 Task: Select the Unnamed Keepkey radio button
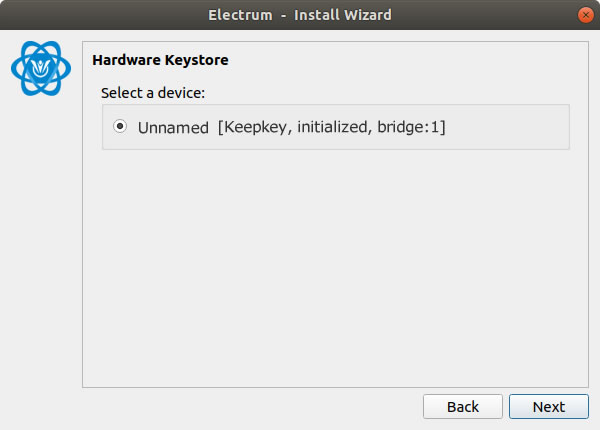coord(120,126)
